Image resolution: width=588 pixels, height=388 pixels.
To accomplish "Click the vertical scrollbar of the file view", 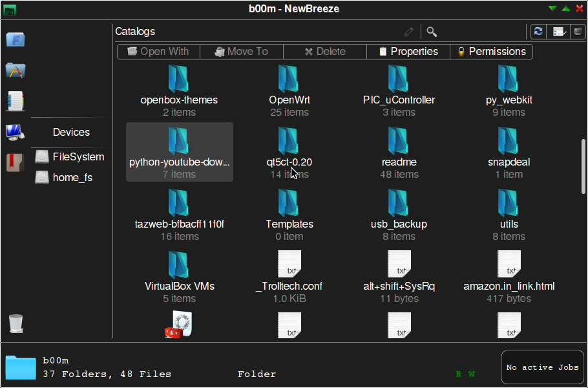I will point(583,166).
